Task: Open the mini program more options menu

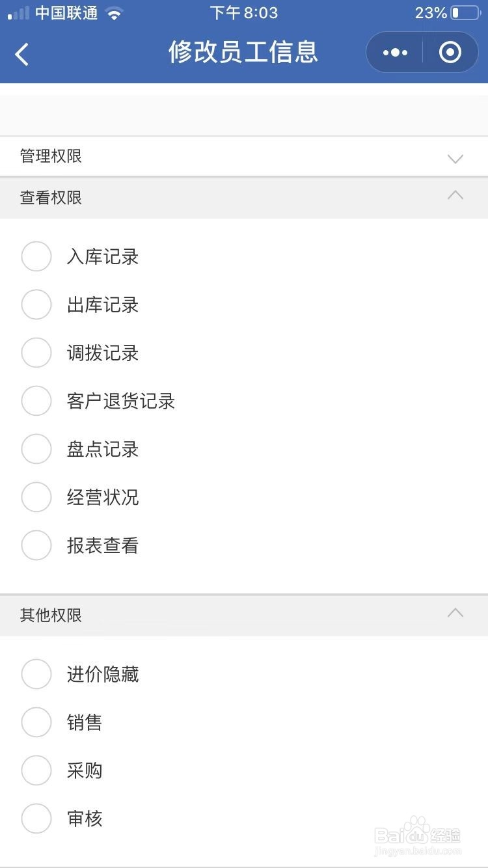Action: (395, 53)
